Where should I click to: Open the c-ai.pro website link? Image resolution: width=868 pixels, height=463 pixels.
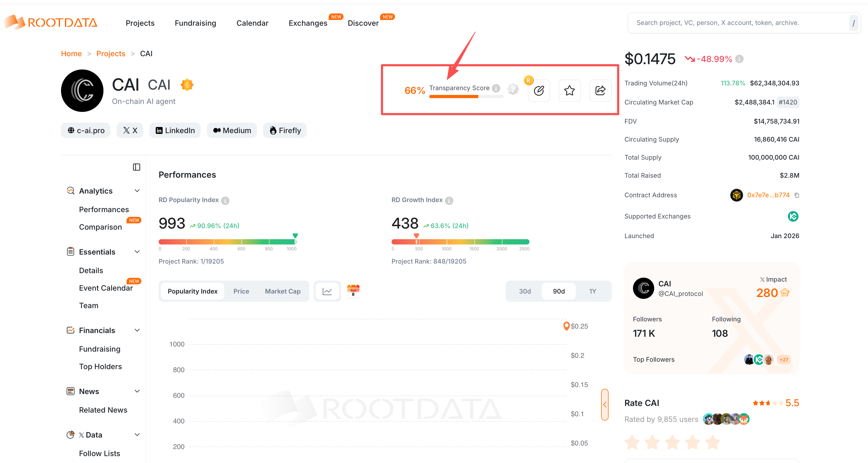(86, 130)
